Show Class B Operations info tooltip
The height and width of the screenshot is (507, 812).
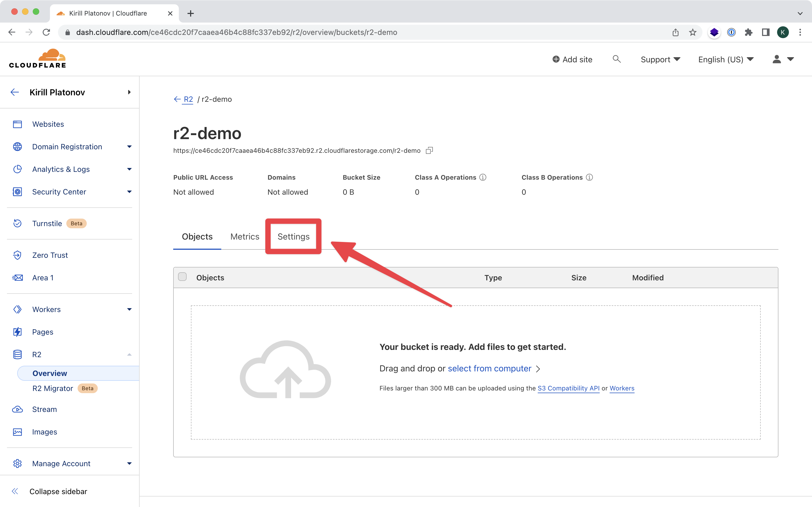[x=589, y=177]
